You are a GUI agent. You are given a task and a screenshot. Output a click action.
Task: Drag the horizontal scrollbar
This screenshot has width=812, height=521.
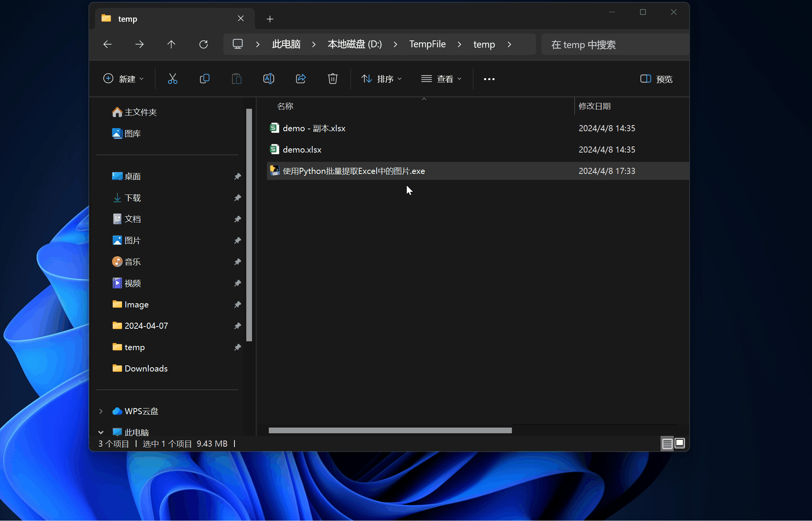[x=390, y=431]
